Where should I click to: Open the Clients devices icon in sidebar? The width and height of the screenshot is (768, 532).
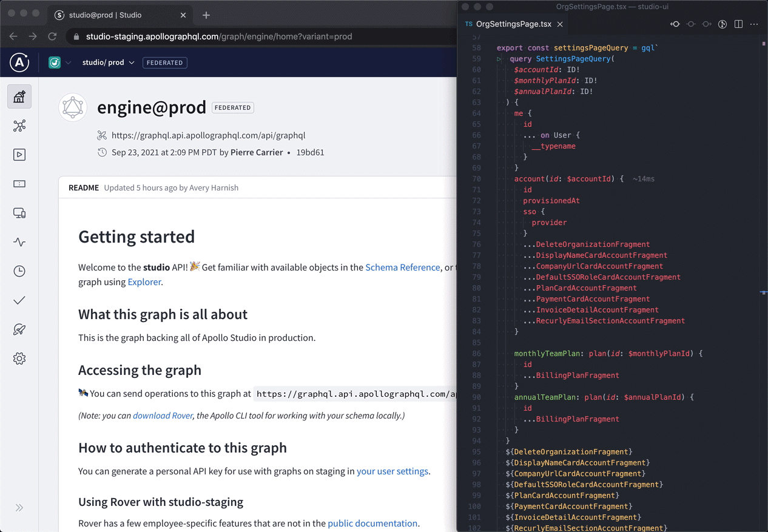coord(19,213)
